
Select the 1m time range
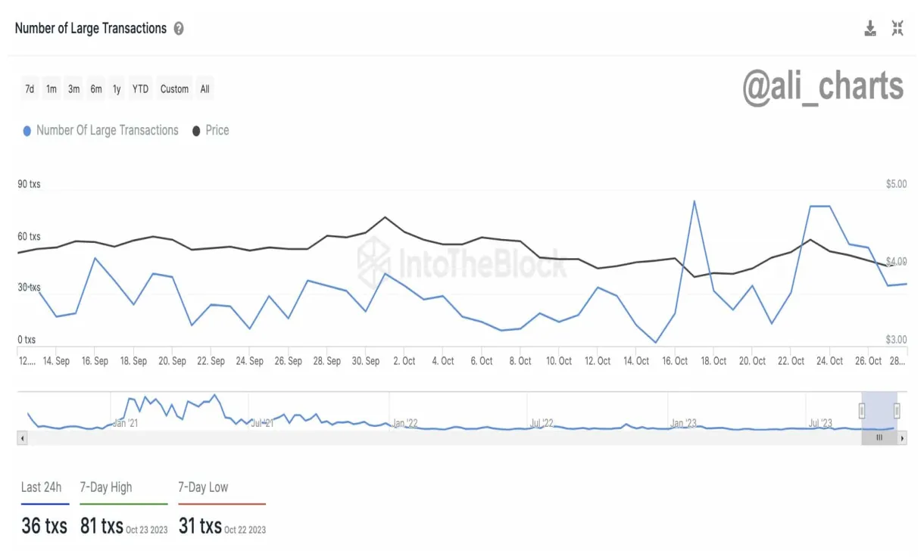coord(52,89)
